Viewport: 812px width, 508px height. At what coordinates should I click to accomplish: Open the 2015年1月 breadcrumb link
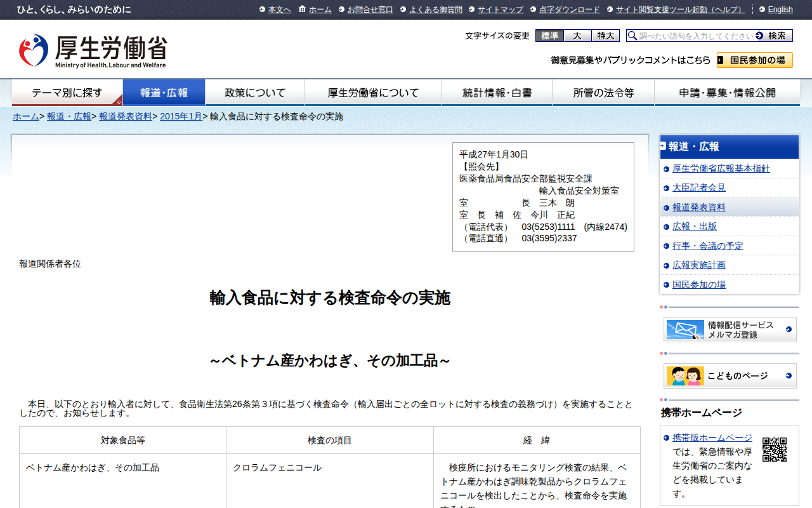(x=181, y=116)
